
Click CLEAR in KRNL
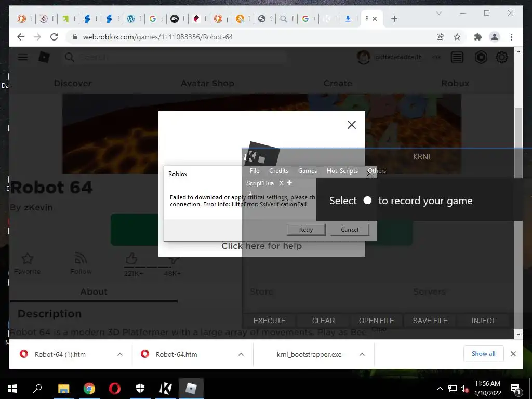point(323,321)
